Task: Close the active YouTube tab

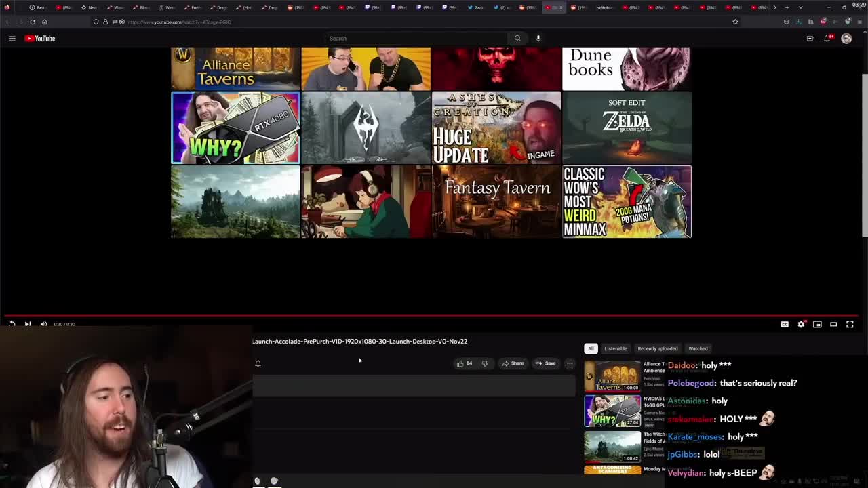Action: point(561,7)
